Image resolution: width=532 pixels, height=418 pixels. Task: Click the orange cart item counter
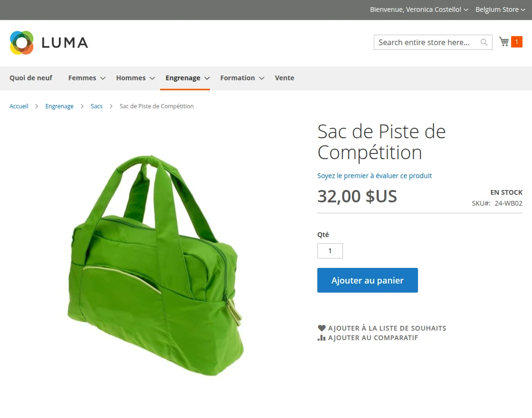tap(516, 42)
